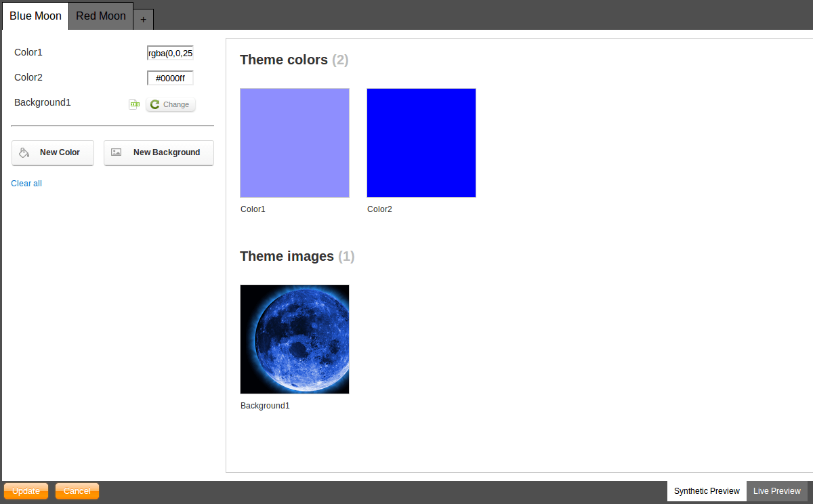The width and height of the screenshot is (813, 504).
Task: Click the Clear all link
Action: coord(26,183)
